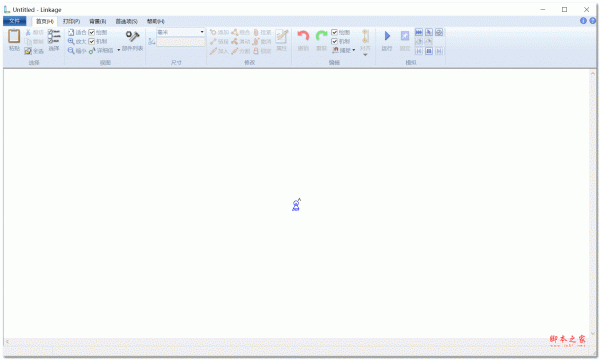Click the Pin (固定) simulation icon
The image size is (600, 360).
(x=405, y=36)
